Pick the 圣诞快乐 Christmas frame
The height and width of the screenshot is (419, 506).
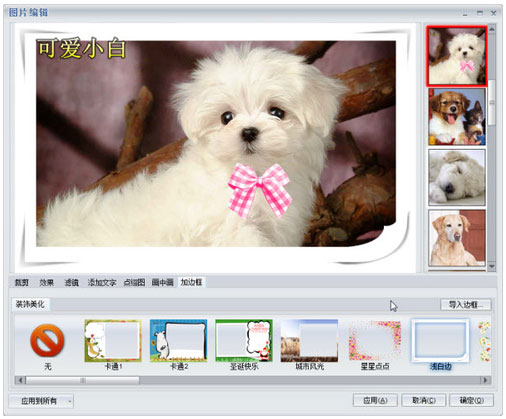(x=244, y=341)
